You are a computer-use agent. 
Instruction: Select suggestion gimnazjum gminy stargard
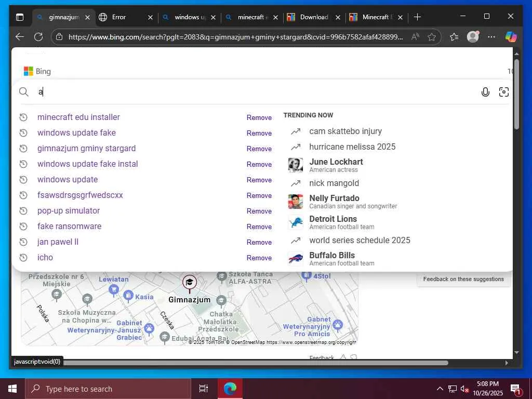coord(87,148)
